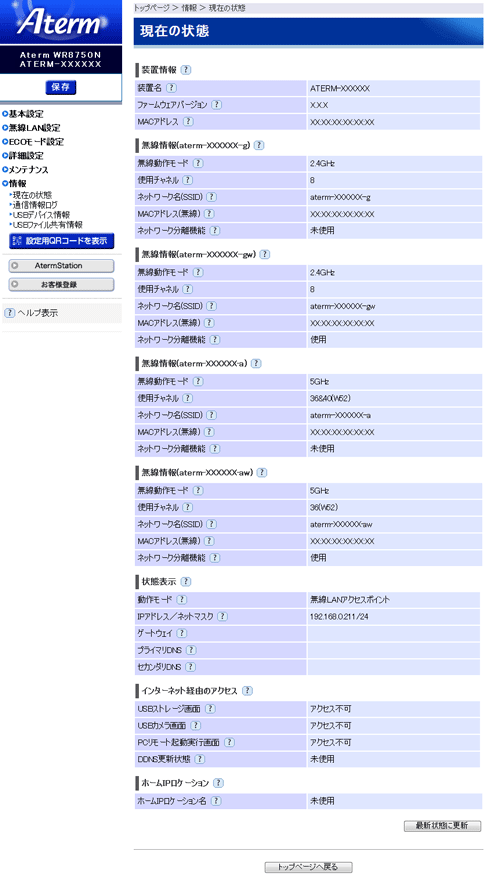The width and height of the screenshot is (500, 875).
Task: Click firmware version value X.X.X
Action: pyautogui.click(x=319, y=105)
